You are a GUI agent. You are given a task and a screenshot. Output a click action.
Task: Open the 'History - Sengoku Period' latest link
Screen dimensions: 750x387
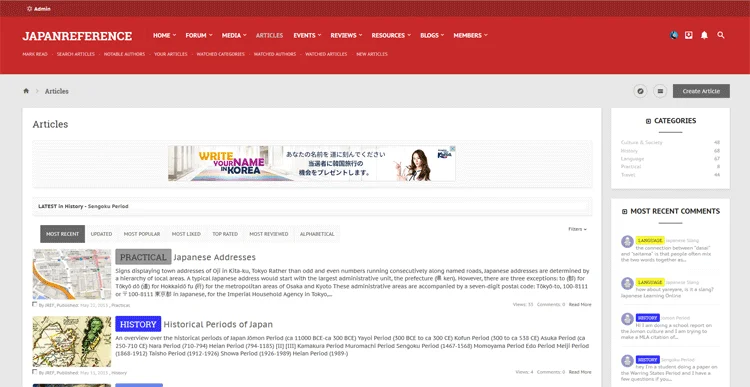(96, 206)
